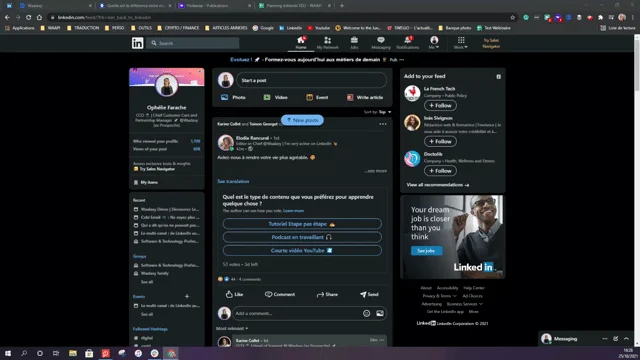Follow Inès Sivignon
The height and width of the screenshot is (360, 640).
[x=440, y=141]
